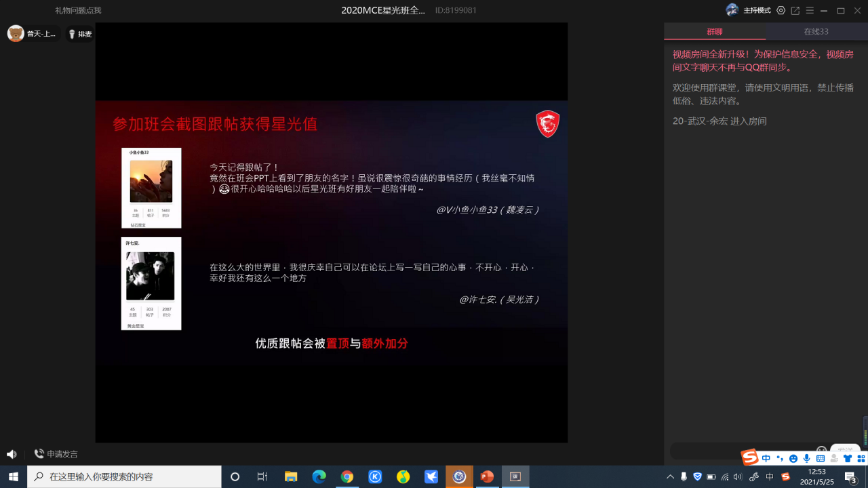
Task: Open Sogou soft keyboard icon
Action: (x=821, y=459)
